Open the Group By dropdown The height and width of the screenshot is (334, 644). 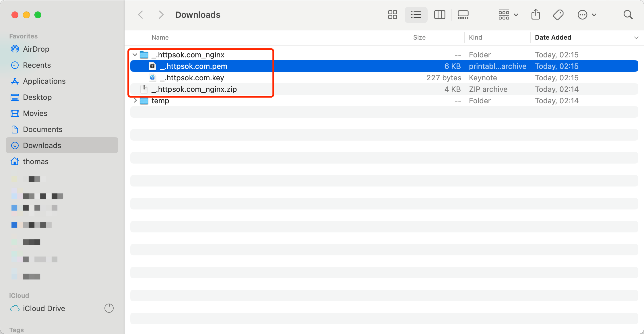[x=508, y=15]
